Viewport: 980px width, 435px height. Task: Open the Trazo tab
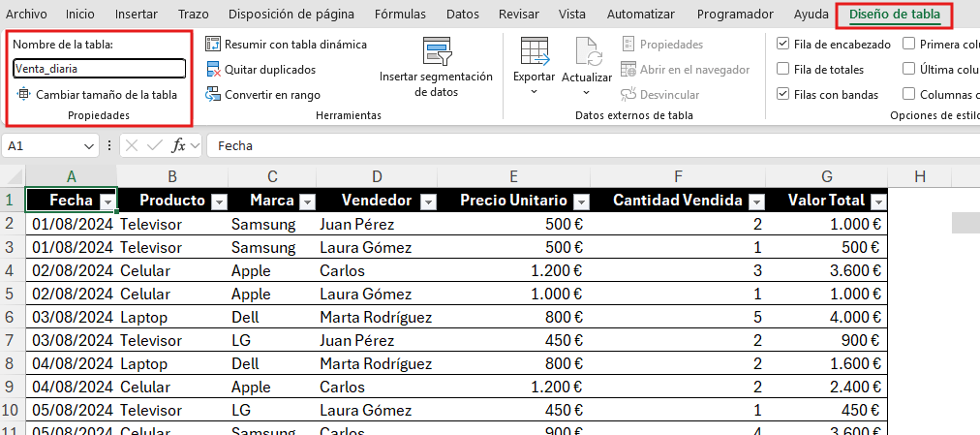(193, 14)
